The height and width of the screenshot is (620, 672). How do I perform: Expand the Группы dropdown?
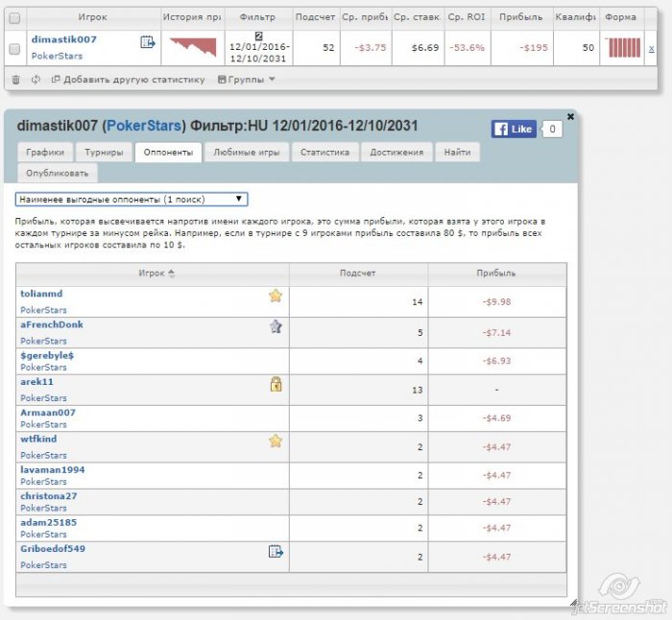tap(247, 80)
